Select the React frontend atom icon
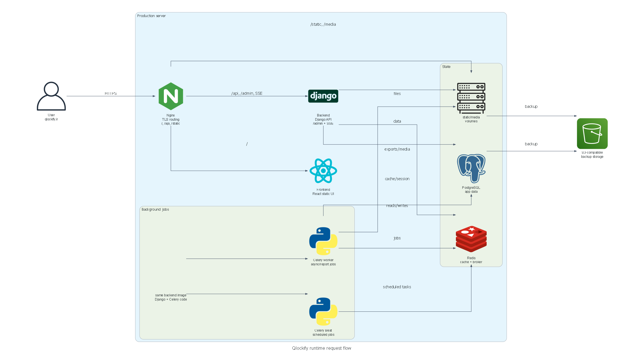The image size is (644, 362). tap(323, 171)
